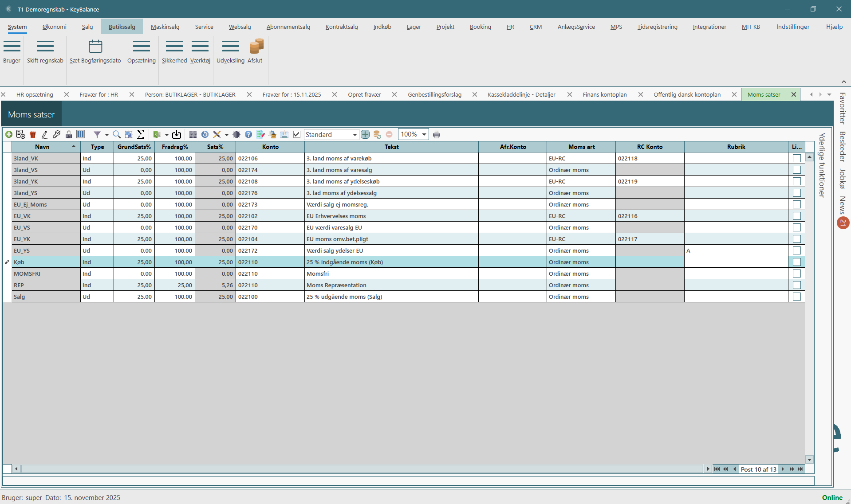Open the Økonomi menu
This screenshot has width=851, height=504.
[54, 27]
